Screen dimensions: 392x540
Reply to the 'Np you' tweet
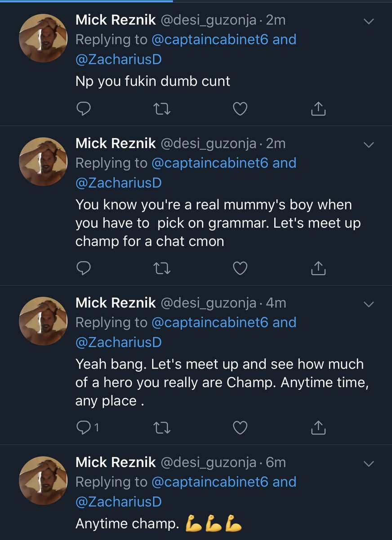[84, 108]
